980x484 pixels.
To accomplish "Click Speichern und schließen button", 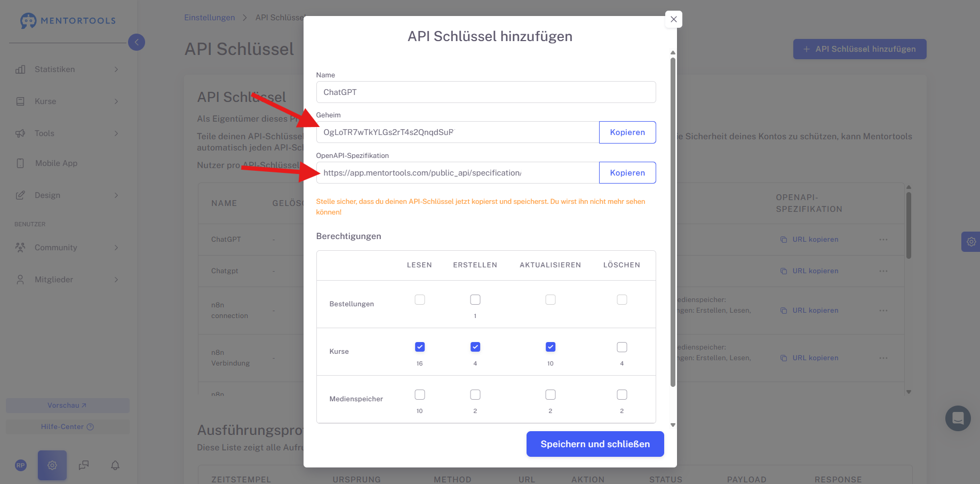I will [x=595, y=444].
